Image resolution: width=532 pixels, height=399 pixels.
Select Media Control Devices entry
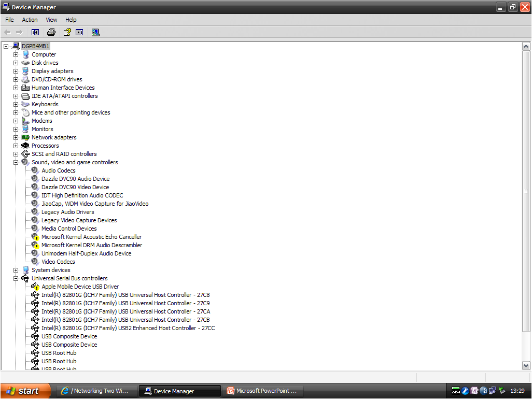pos(69,229)
